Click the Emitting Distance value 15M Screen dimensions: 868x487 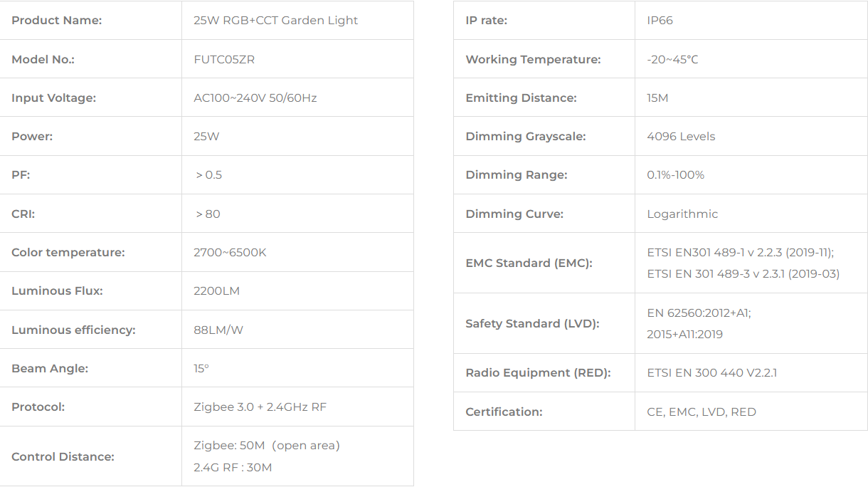657,98
